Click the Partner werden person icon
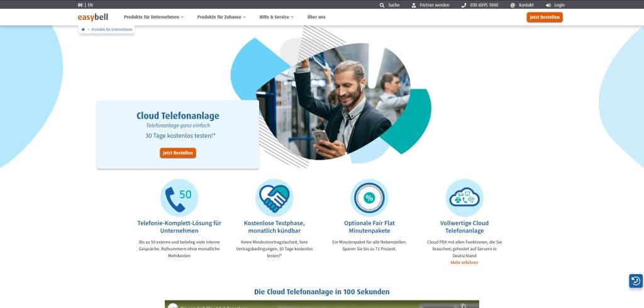This screenshot has width=644, height=308. coord(414,5)
